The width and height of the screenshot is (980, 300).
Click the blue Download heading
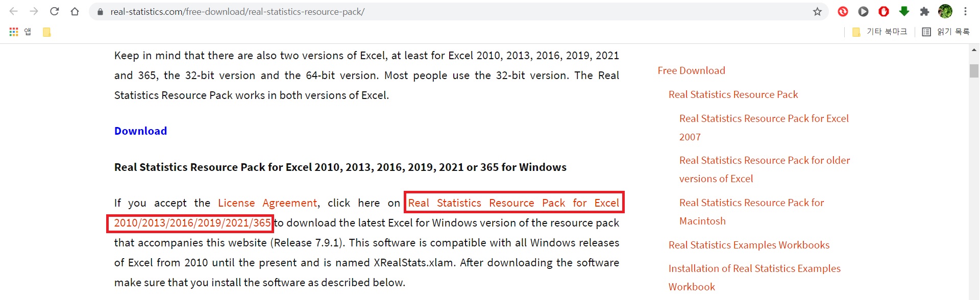140,131
